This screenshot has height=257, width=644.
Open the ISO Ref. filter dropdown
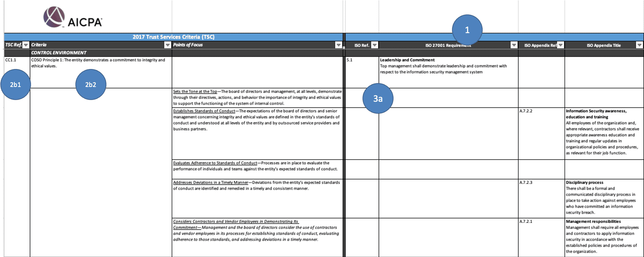375,45
